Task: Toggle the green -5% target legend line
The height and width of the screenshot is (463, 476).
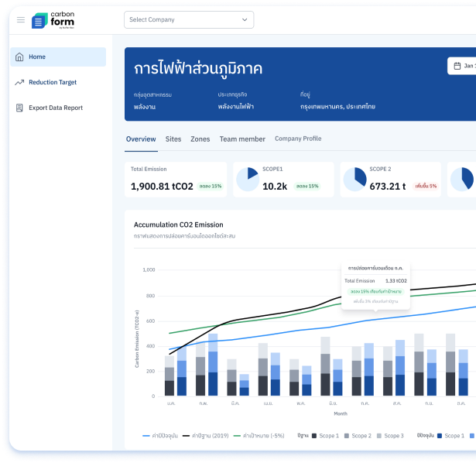Action: click(x=238, y=436)
